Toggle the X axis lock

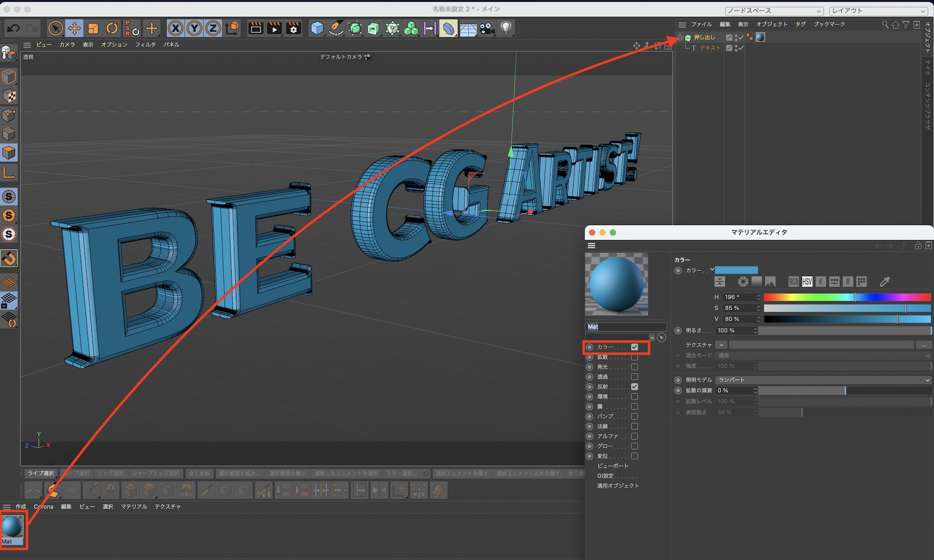(175, 28)
